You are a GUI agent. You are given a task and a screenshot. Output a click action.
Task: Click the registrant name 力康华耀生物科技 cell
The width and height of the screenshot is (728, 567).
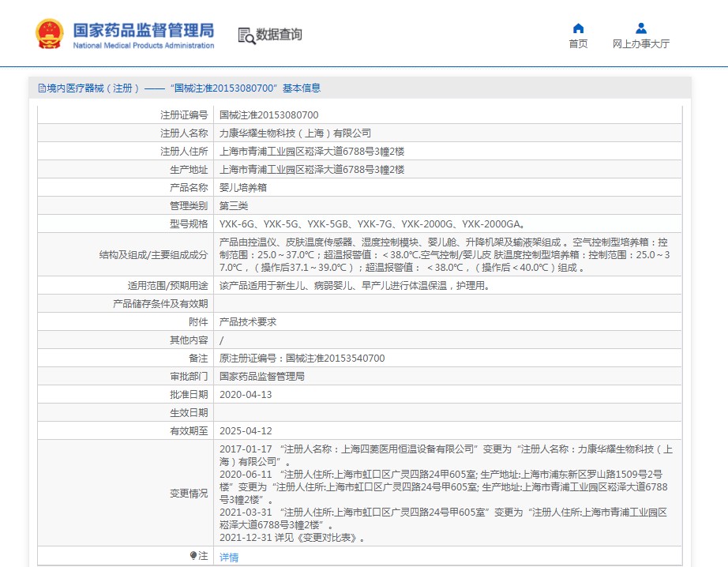click(295, 133)
